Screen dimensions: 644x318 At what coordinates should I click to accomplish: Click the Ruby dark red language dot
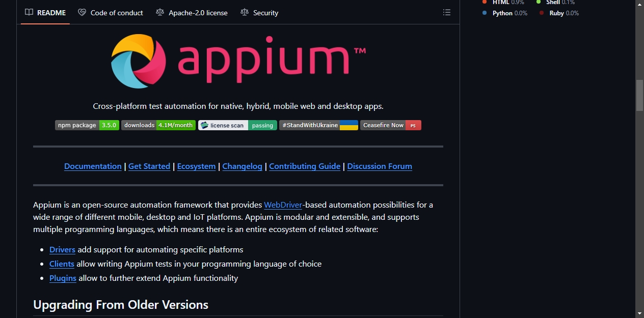(542, 13)
